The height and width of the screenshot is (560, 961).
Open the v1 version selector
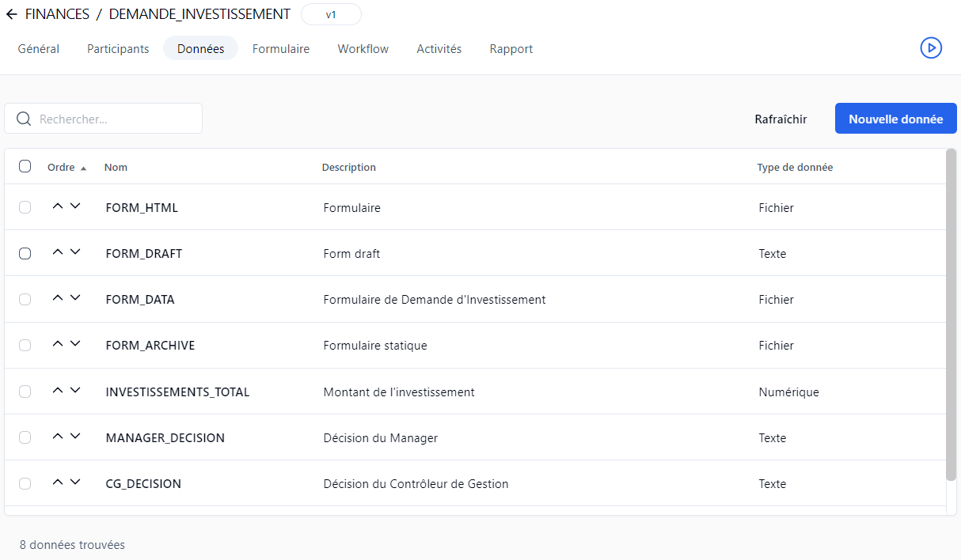(x=331, y=14)
